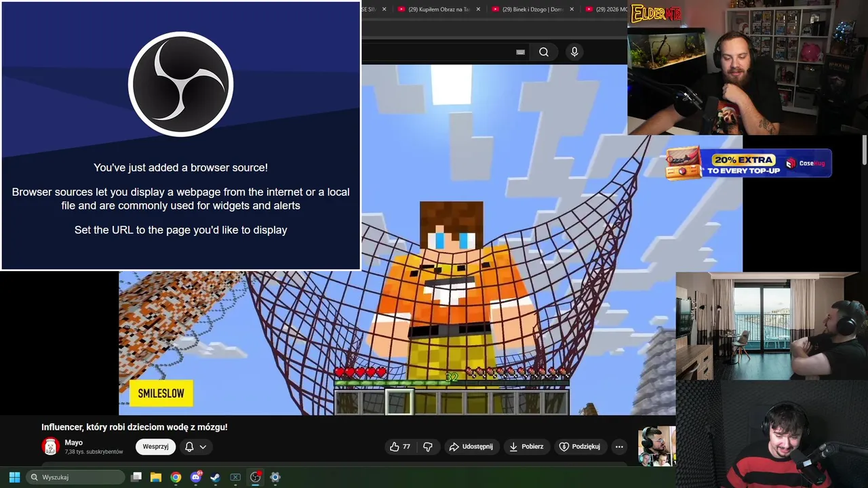Open the Mayo channel avatar

[x=50, y=446]
